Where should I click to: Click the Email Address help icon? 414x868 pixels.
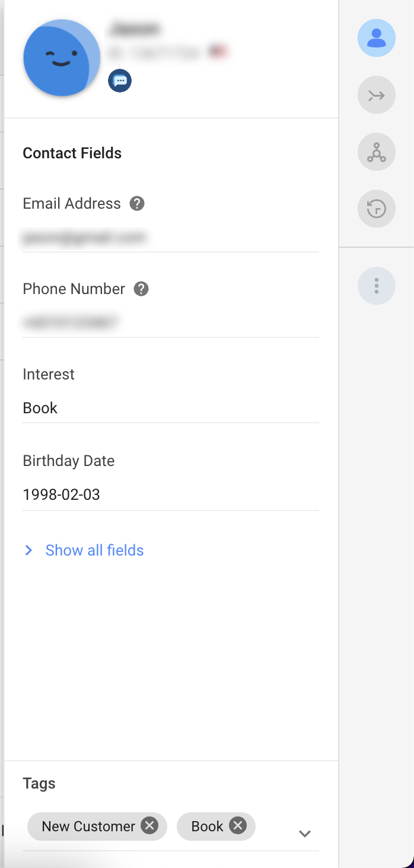pos(137,204)
